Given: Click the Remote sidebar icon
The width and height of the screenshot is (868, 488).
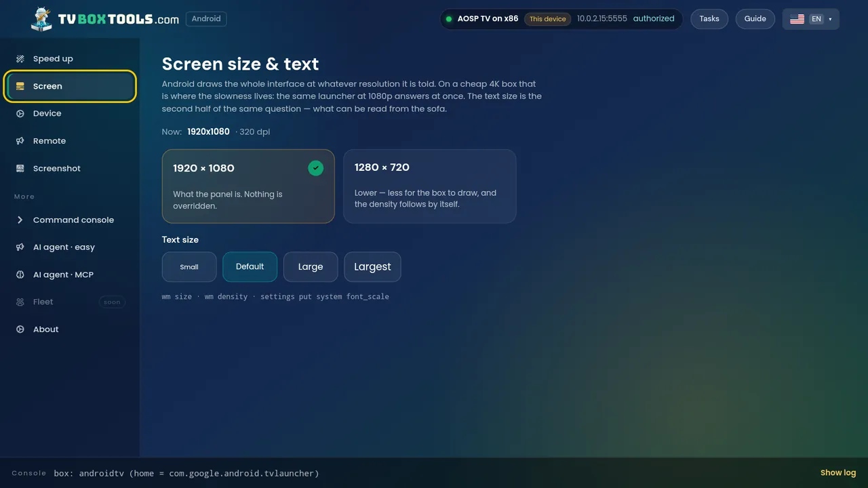Looking at the screenshot, I should [20, 141].
